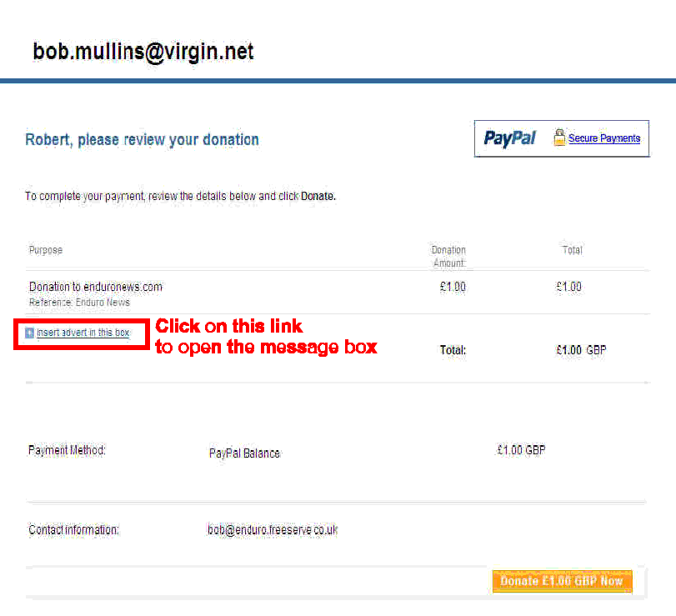
Task: Click the bob@enduro.freeserve.co.uk contact email
Action: [x=273, y=529]
